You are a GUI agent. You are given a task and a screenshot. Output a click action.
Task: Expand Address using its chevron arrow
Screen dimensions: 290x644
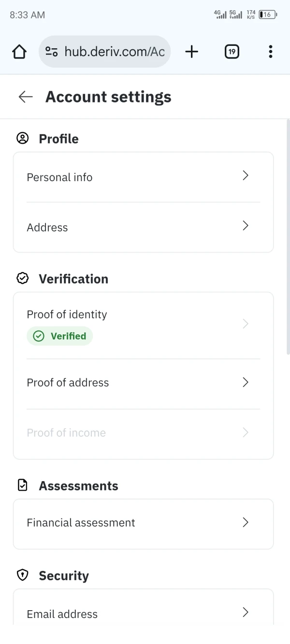click(246, 226)
